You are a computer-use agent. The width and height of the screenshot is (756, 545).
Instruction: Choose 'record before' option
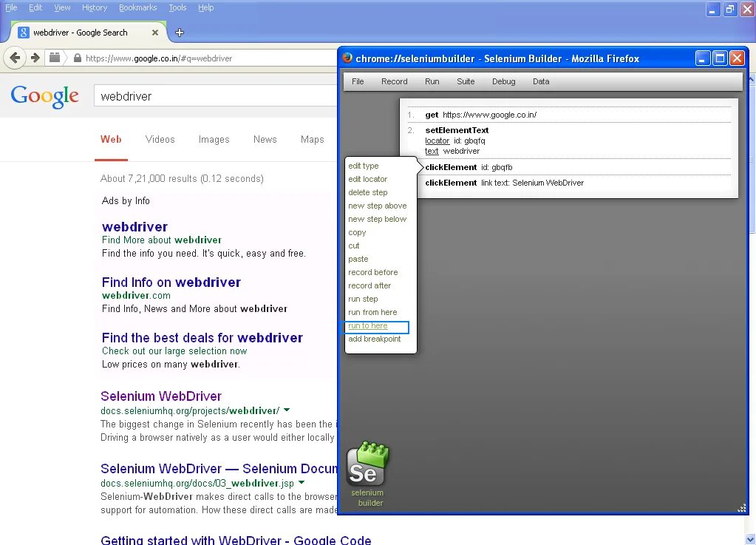click(x=373, y=272)
